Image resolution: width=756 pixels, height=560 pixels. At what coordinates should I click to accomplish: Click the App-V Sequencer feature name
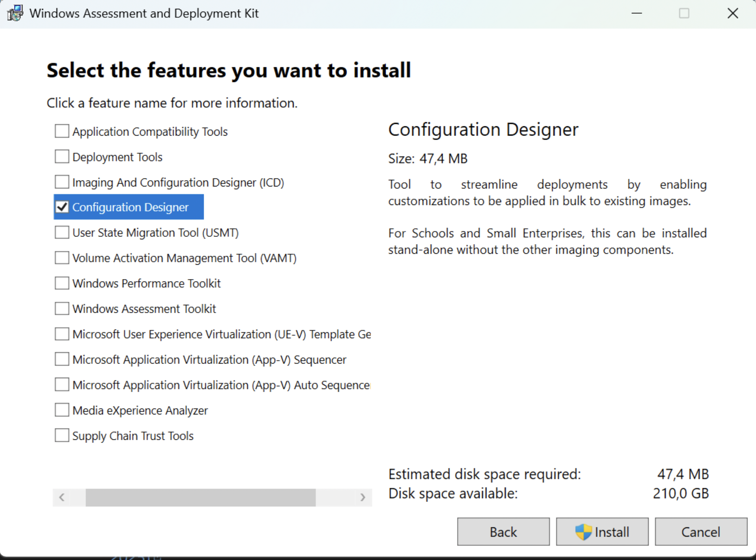[209, 360]
